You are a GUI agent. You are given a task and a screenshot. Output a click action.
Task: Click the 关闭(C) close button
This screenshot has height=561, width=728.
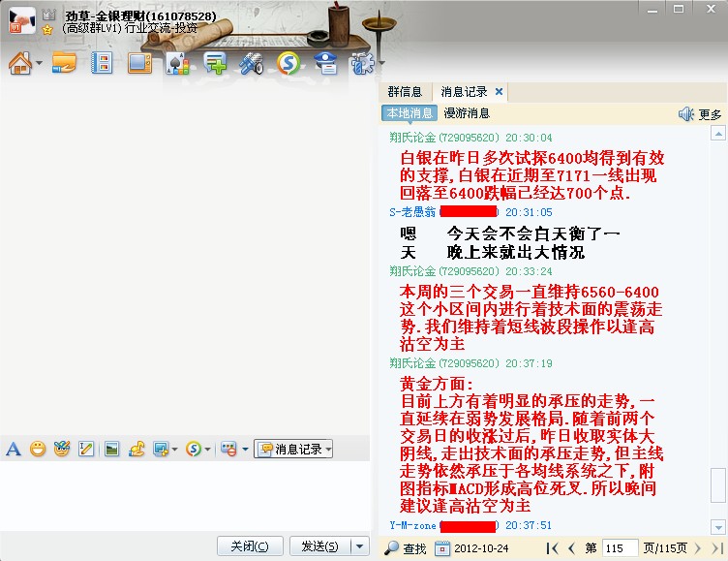pos(249,546)
